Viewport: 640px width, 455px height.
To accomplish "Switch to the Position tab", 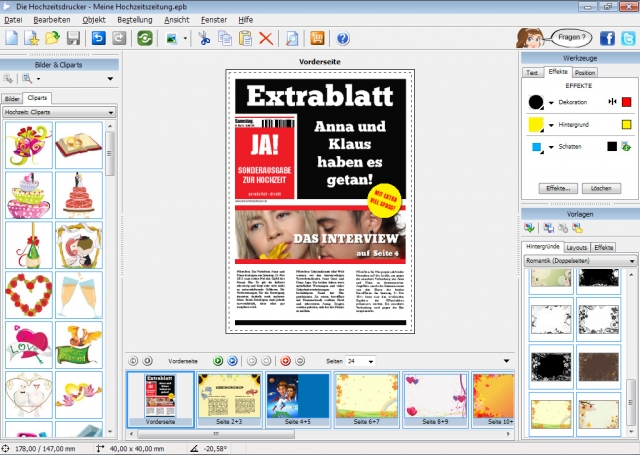I will 585,72.
